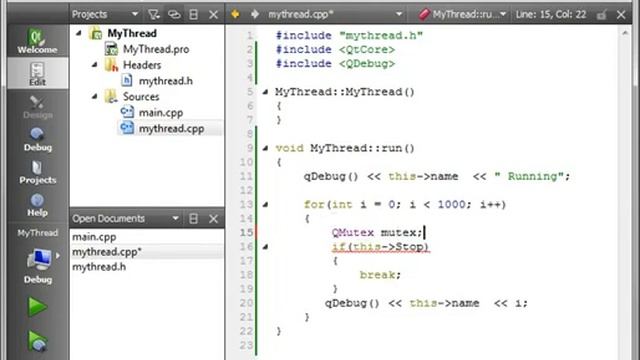Click the editor vertical scrollbar up arrow
640x360 pixels.
click(x=625, y=33)
